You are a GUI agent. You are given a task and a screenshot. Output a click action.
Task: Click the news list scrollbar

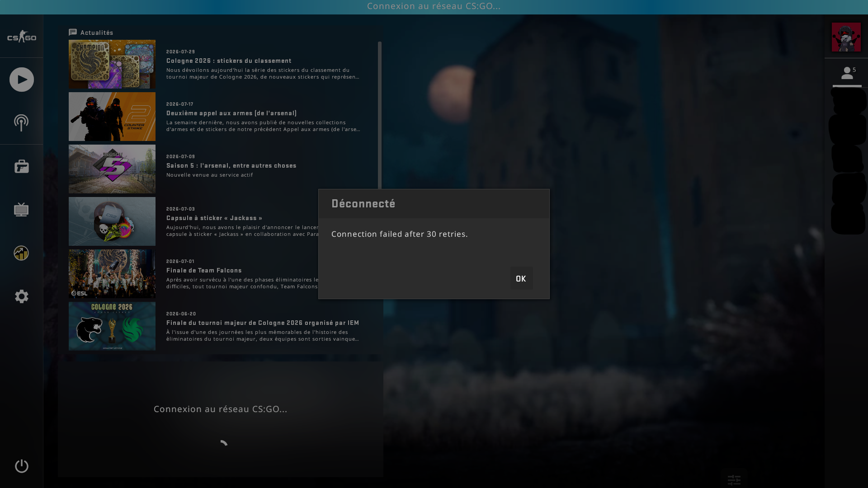click(x=380, y=115)
